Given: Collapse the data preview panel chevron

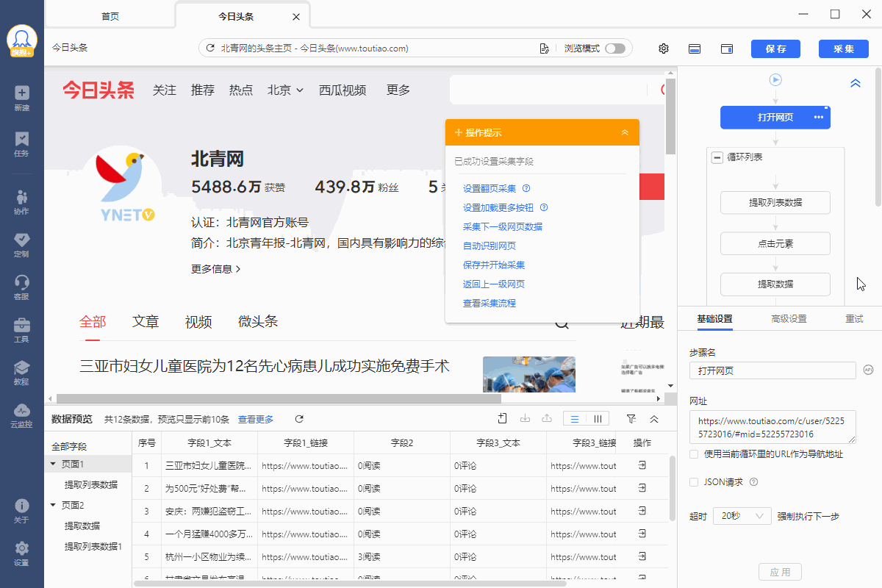Looking at the screenshot, I should 654,418.
